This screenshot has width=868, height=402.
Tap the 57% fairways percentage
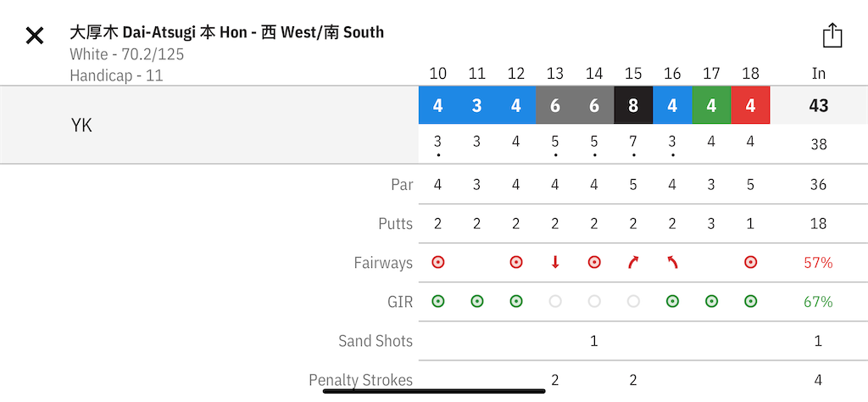tap(818, 262)
